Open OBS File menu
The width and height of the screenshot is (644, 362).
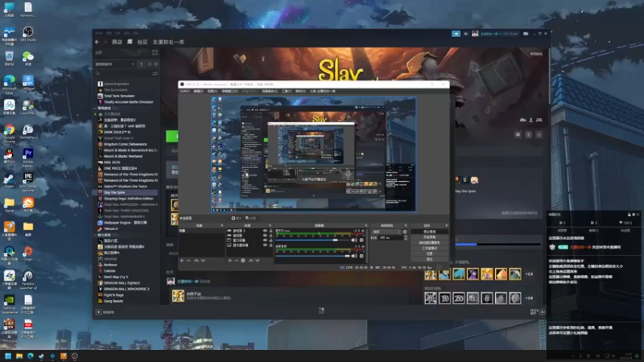(185, 91)
